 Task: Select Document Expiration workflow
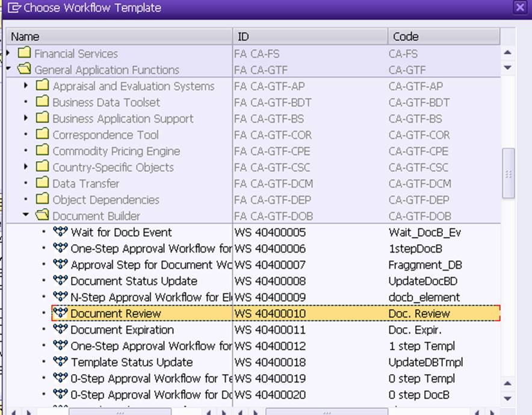point(122,330)
